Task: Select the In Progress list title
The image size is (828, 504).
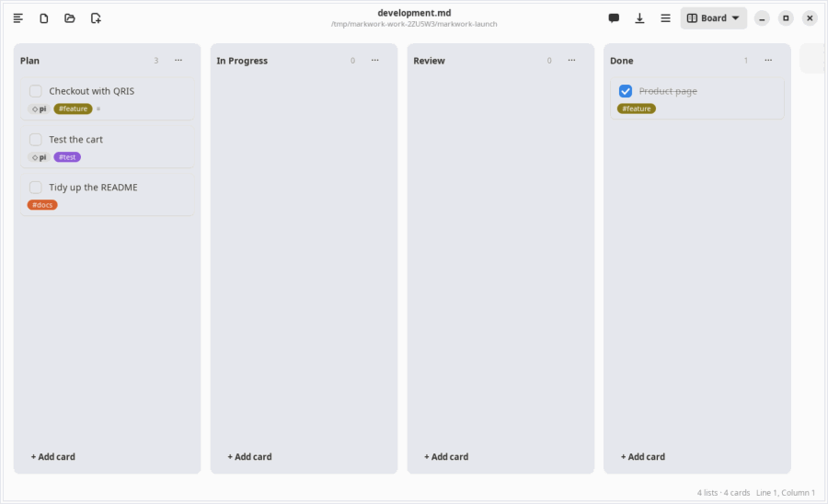Action: point(242,61)
